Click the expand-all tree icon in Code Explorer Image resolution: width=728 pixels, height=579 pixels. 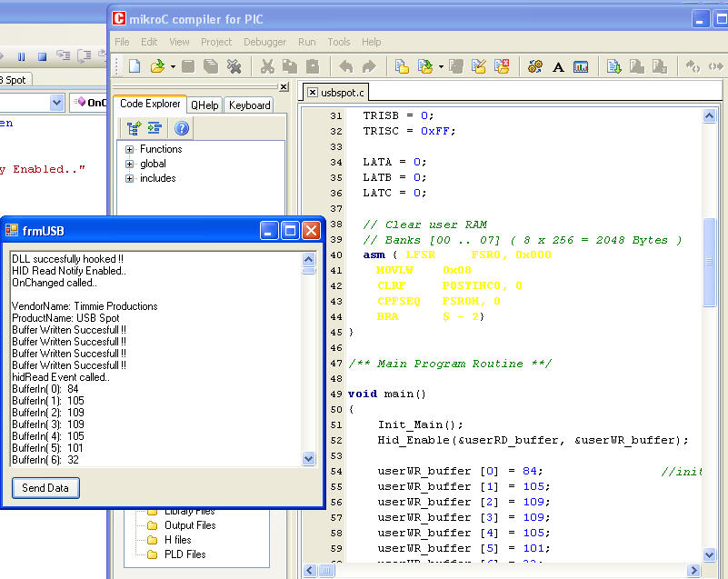(135, 128)
